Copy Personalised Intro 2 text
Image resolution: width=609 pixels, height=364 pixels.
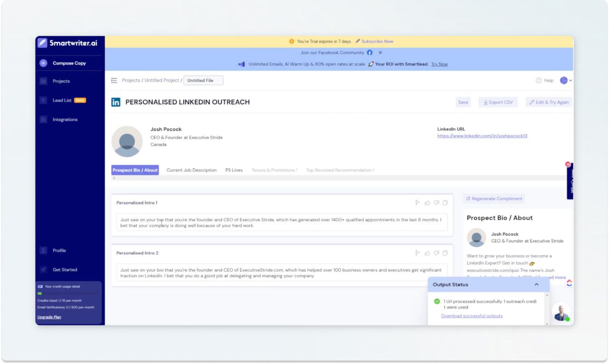pos(445,253)
